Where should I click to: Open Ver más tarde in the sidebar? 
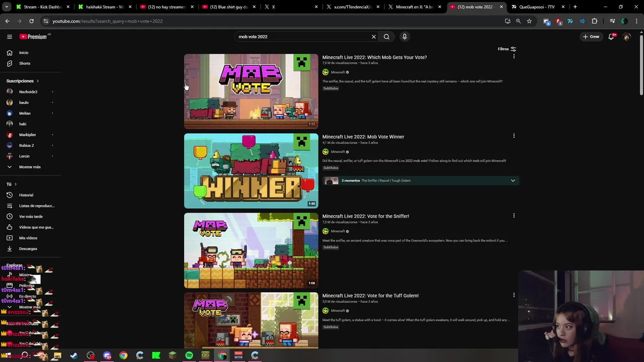31,217
